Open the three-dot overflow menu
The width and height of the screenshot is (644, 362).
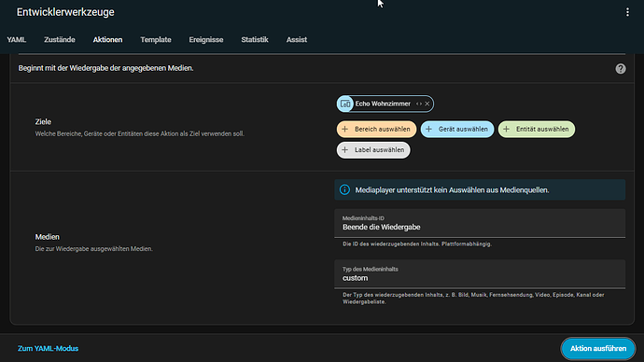point(627,12)
